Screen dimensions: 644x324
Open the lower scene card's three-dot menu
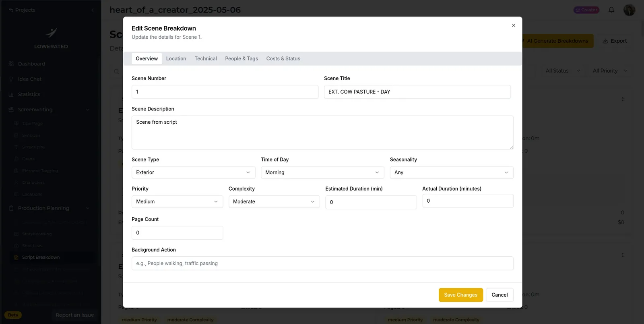point(623,255)
